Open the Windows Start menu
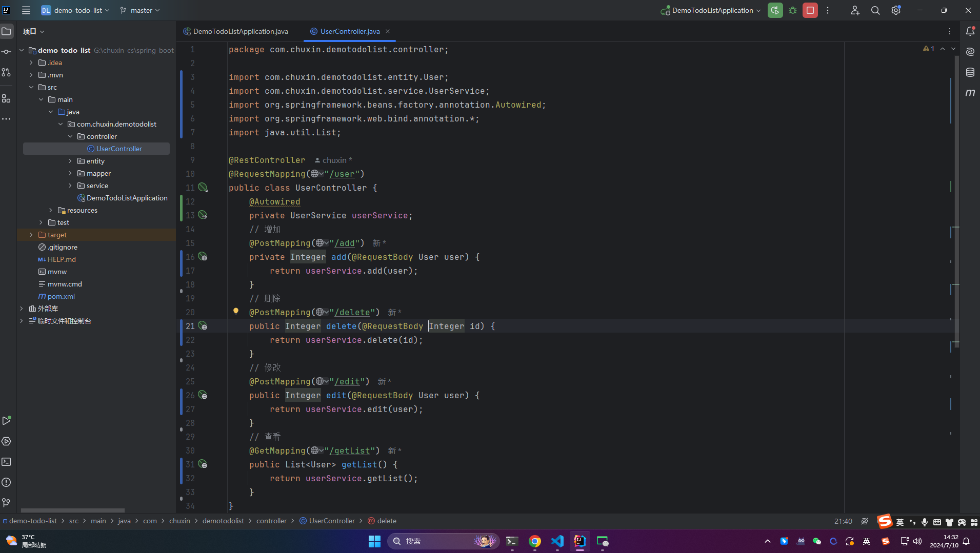 (x=374, y=541)
